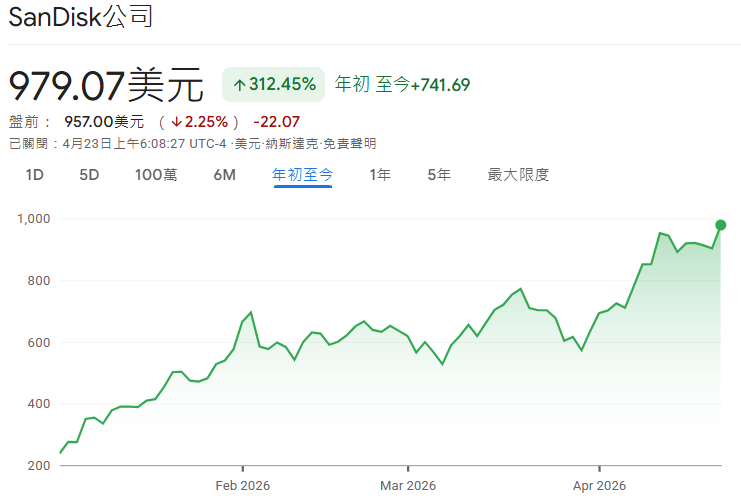Click the 600 y-axis label
741x499 pixels.
point(39,343)
